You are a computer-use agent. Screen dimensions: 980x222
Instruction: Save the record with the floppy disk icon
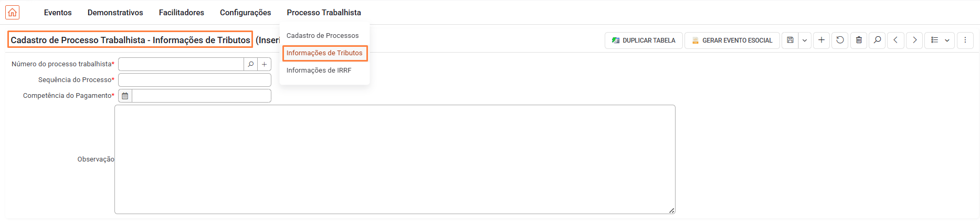(790, 40)
